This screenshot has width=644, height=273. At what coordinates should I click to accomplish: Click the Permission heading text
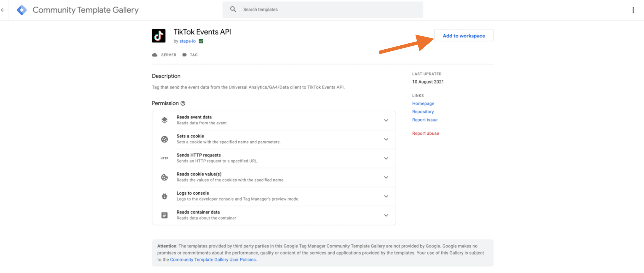(x=165, y=103)
